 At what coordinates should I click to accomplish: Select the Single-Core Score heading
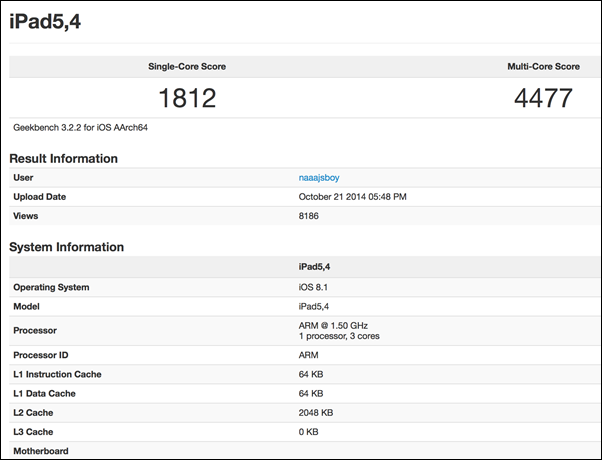[x=187, y=66]
